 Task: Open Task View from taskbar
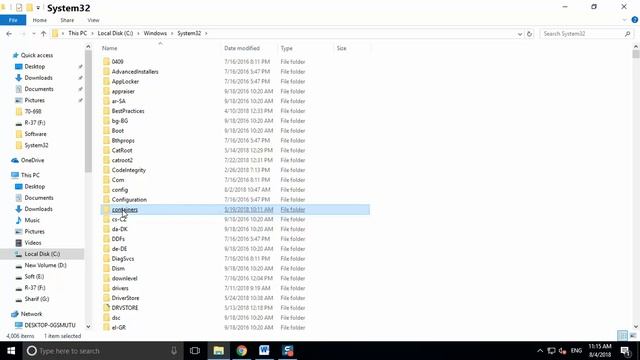pos(195,351)
